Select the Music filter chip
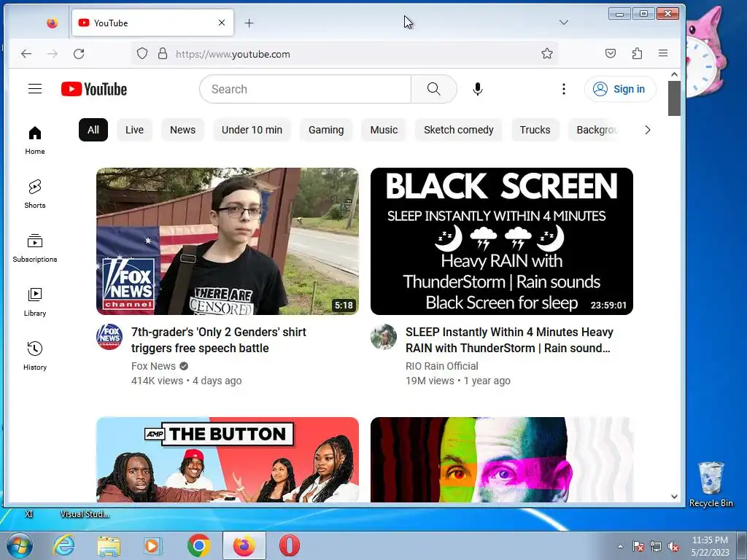Screen dimensions: 747x560 click(x=384, y=130)
